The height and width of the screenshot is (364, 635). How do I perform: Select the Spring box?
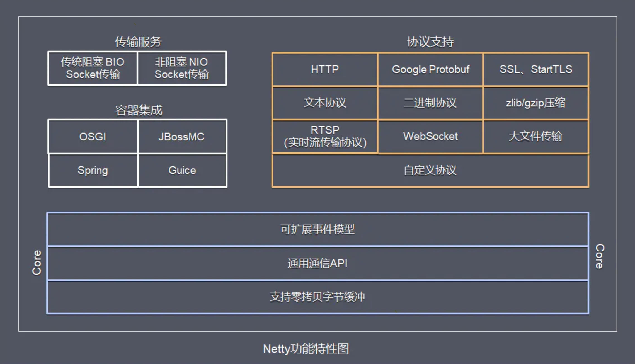(x=93, y=170)
